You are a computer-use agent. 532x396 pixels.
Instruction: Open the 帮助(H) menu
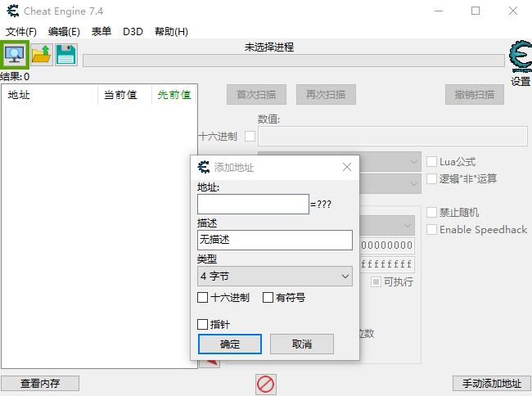171,32
